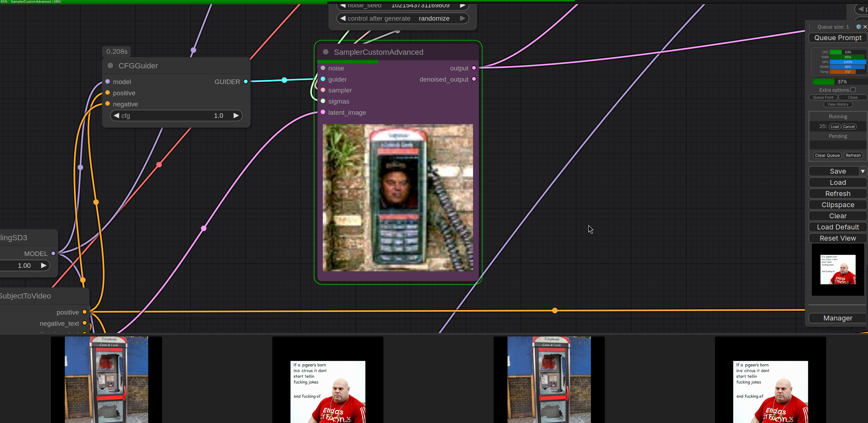
Task: Click the large Refresh button
Action: [838, 194]
